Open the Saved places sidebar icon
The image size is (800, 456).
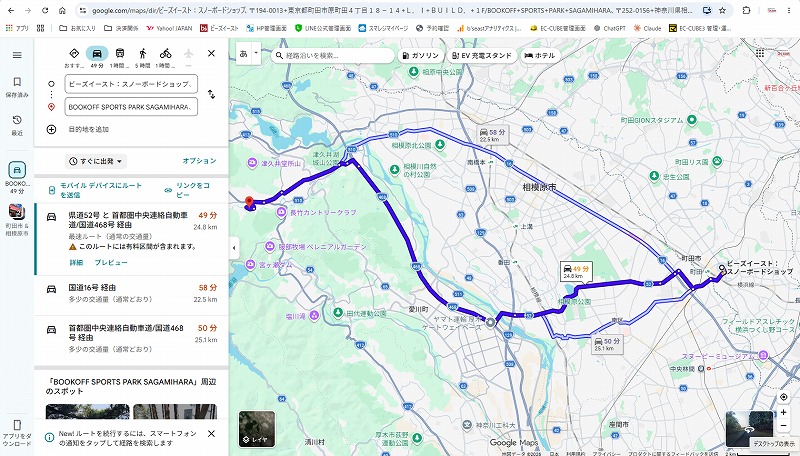17,87
